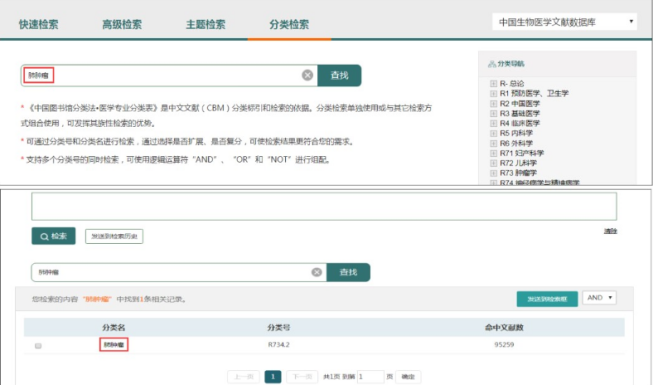Image resolution: width=654 pixels, height=385 pixels.
Task: Open the 中国生物医学文献数据库 database dropdown
Action: coord(564,22)
